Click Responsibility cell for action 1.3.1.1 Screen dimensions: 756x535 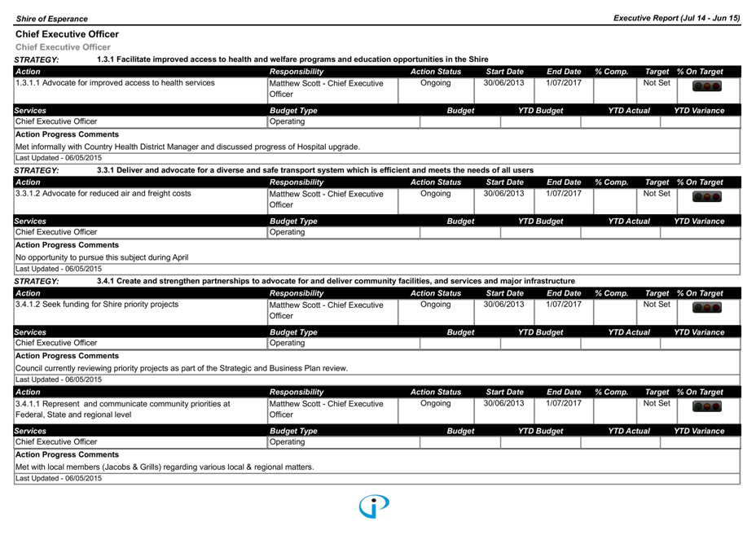[332, 90]
